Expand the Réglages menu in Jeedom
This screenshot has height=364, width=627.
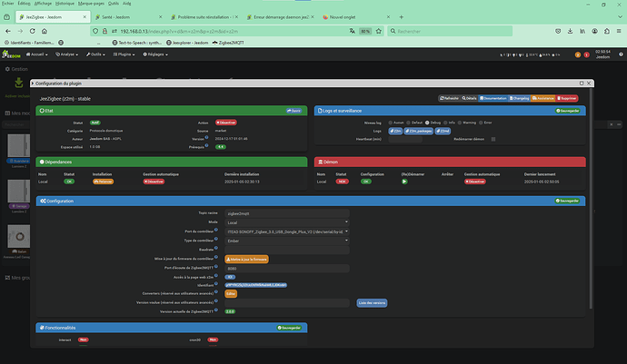click(x=155, y=54)
